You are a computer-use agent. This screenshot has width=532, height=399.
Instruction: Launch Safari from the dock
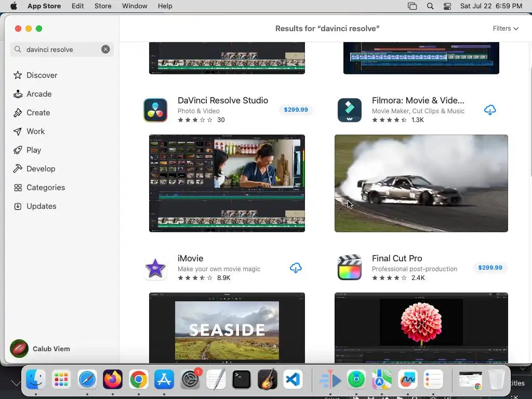[x=87, y=379]
